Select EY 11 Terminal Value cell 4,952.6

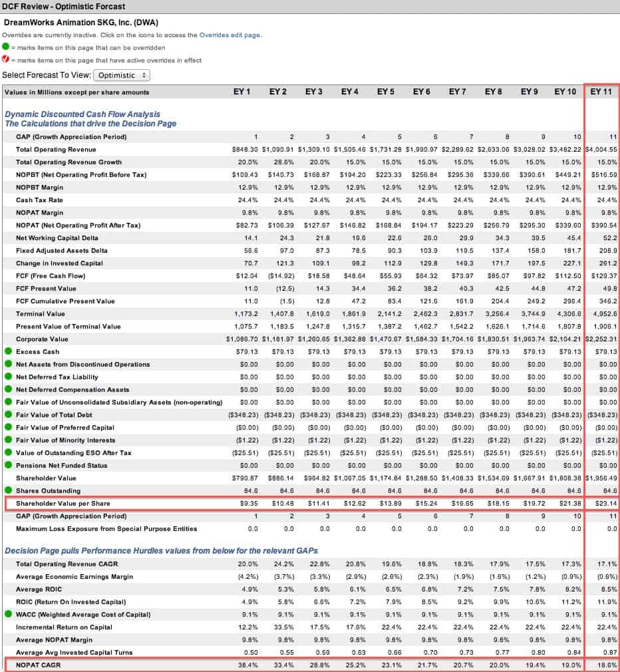pos(605,314)
